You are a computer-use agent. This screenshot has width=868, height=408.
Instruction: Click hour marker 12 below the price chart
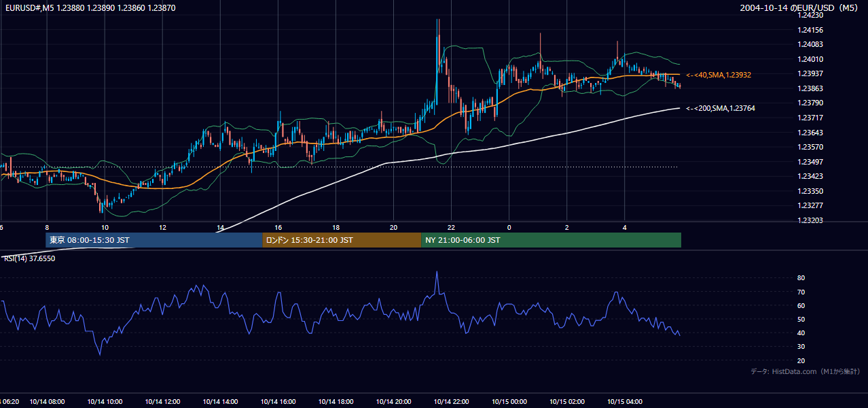162,227
